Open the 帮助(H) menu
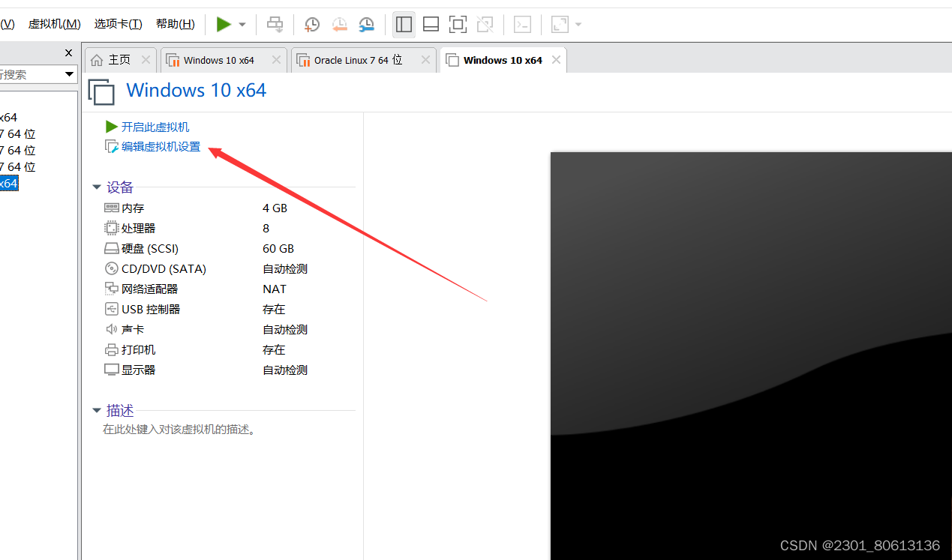The height and width of the screenshot is (560, 952). 176,24
